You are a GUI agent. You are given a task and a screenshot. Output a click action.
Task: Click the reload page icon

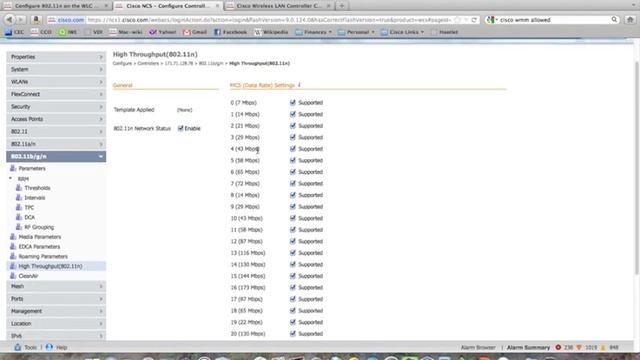(x=474, y=20)
